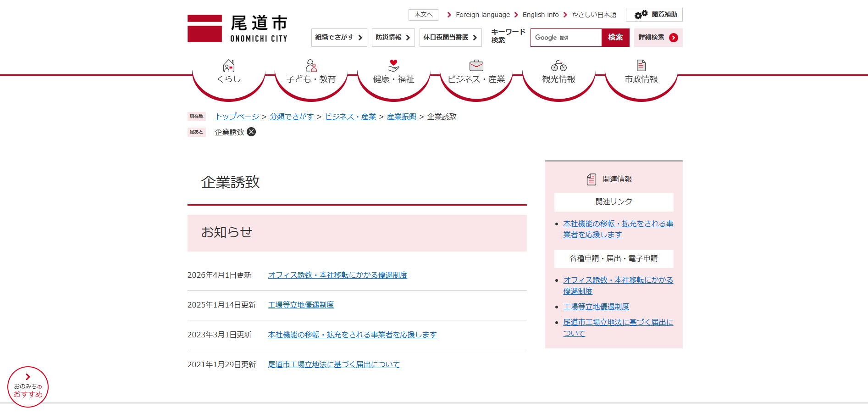Open the 市政情報 document icon
This screenshot has height=414, width=868.
click(x=641, y=66)
